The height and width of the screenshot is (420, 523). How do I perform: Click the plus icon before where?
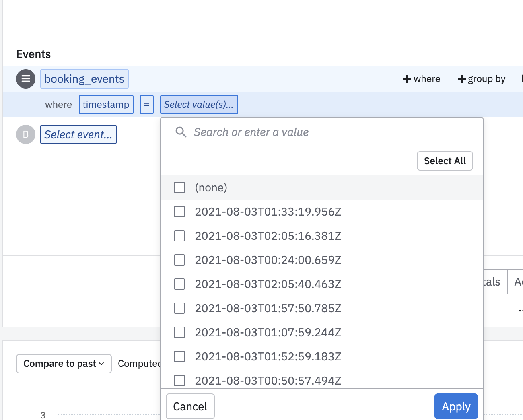pos(407,79)
